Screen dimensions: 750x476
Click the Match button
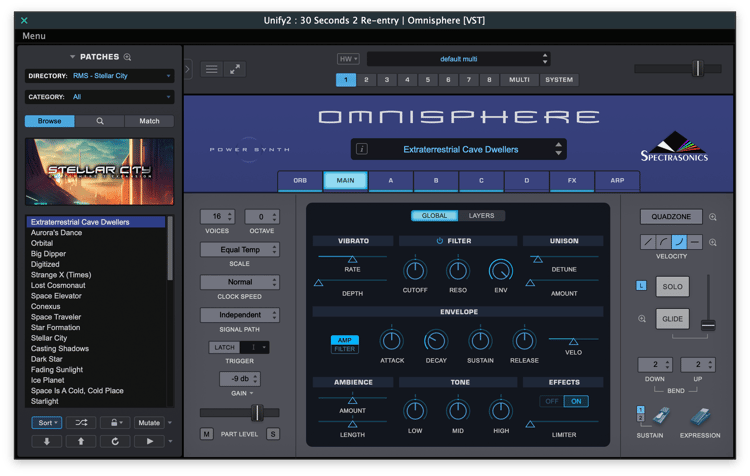[x=149, y=121]
